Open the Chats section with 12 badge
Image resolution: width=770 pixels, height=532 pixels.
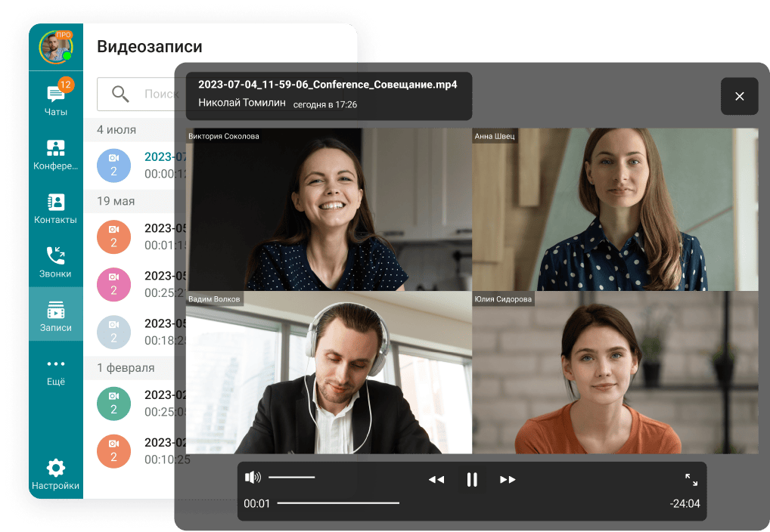(x=56, y=100)
